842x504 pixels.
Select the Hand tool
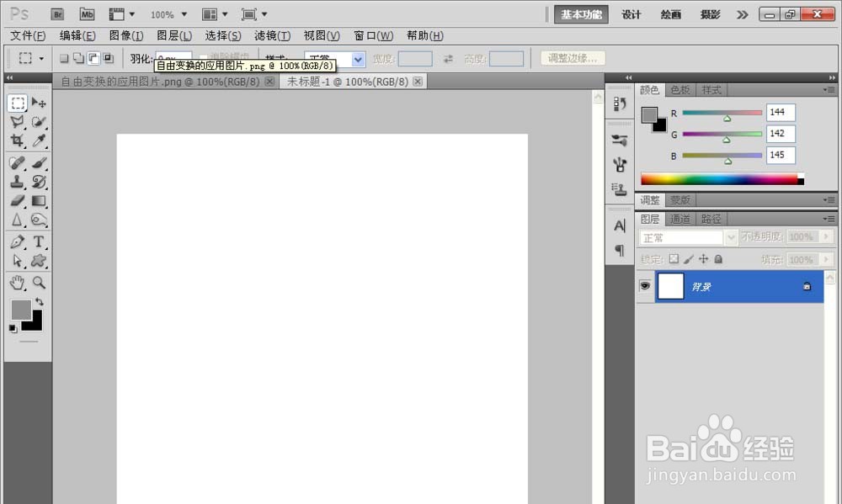pos(18,283)
